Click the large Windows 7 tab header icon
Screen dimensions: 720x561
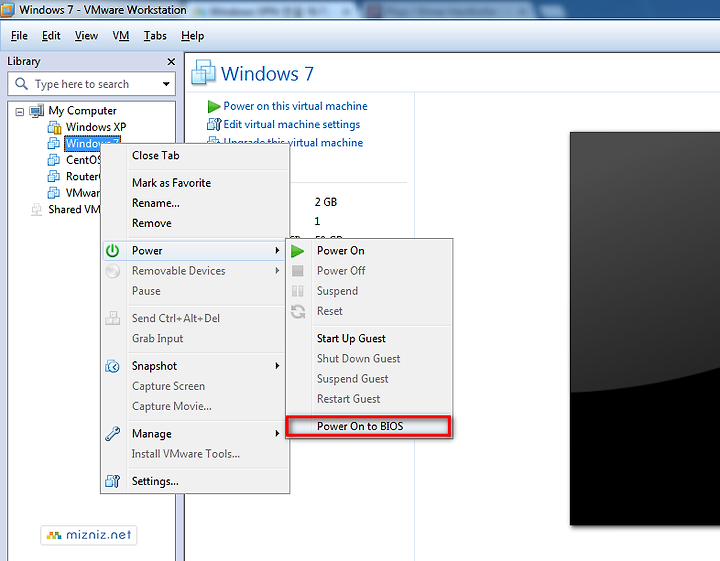203,73
